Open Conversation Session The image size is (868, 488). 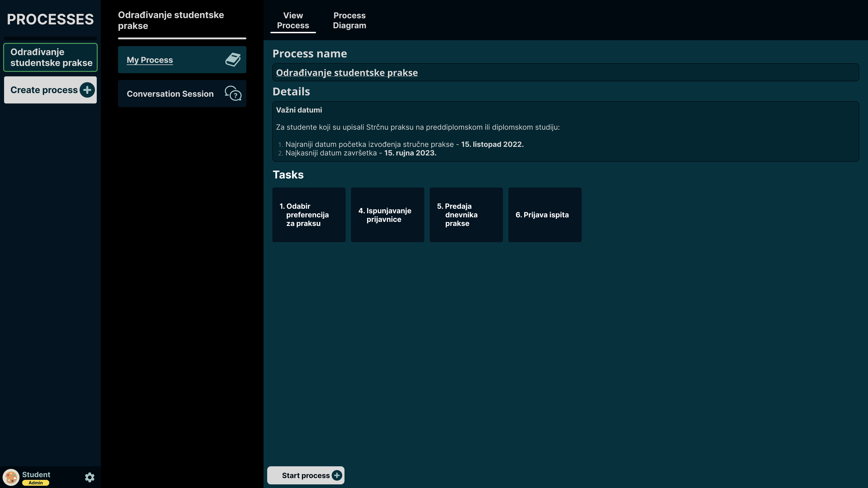(x=170, y=94)
